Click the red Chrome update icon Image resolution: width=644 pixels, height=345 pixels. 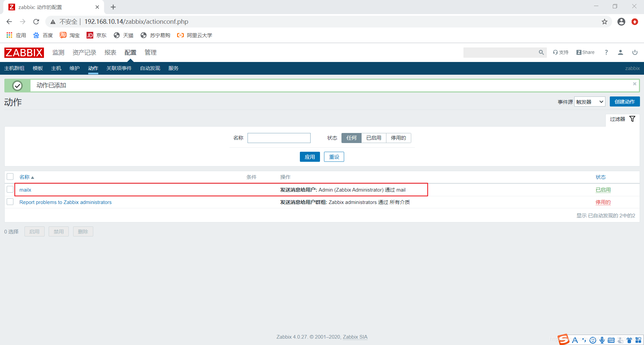point(635,22)
